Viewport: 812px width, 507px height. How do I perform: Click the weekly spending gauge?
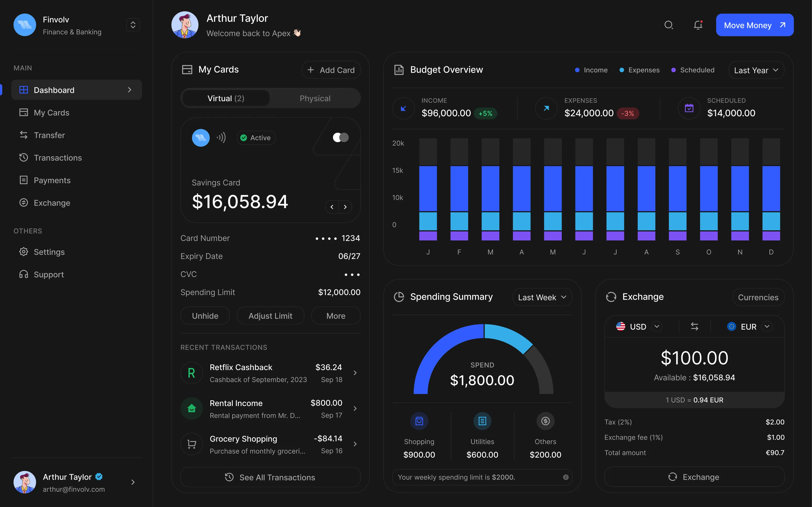coord(482,366)
